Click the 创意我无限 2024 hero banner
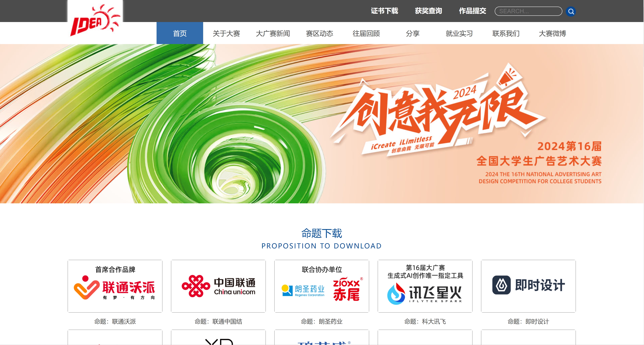The width and height of the screenshot is (644, 345). pos(322,124)
